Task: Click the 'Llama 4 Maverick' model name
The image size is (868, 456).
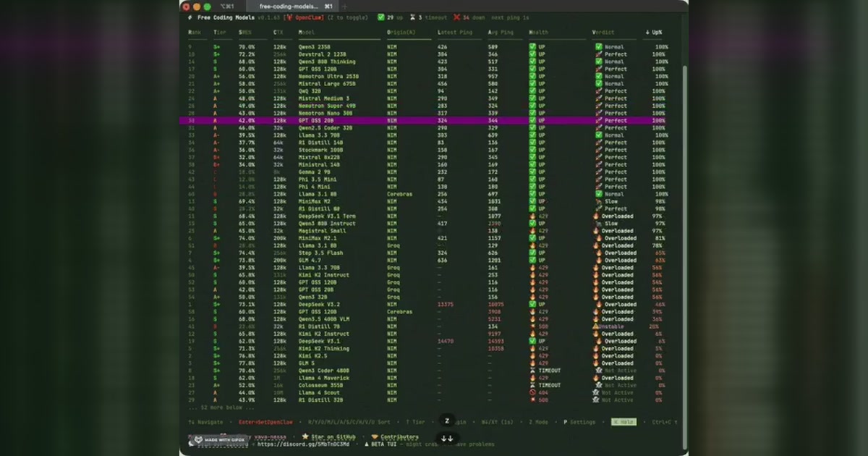Action: 324,378
